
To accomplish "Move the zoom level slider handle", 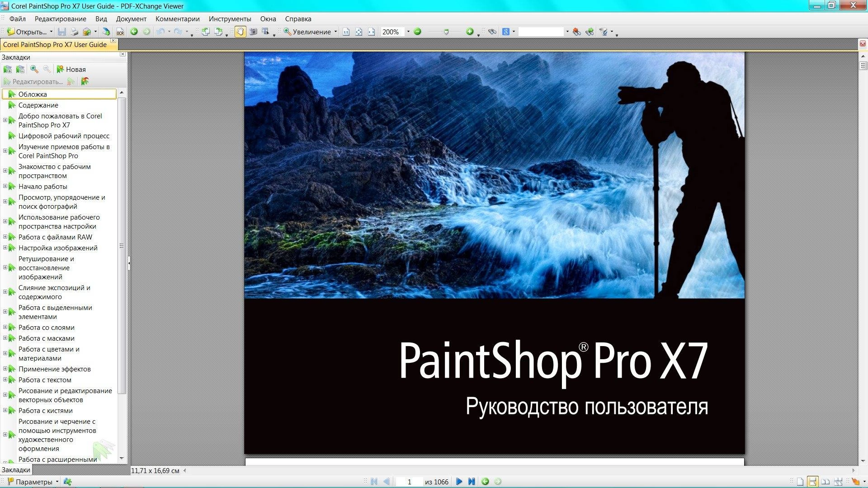I will pos(446,32).
